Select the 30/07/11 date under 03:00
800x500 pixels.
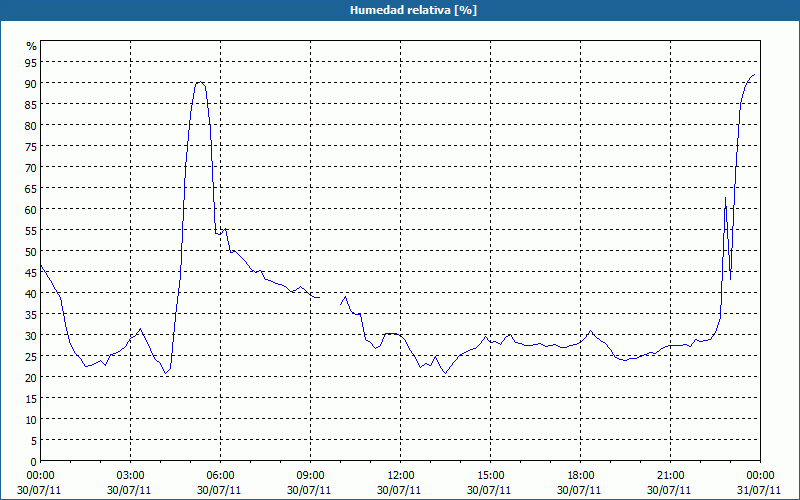[129, 490]
